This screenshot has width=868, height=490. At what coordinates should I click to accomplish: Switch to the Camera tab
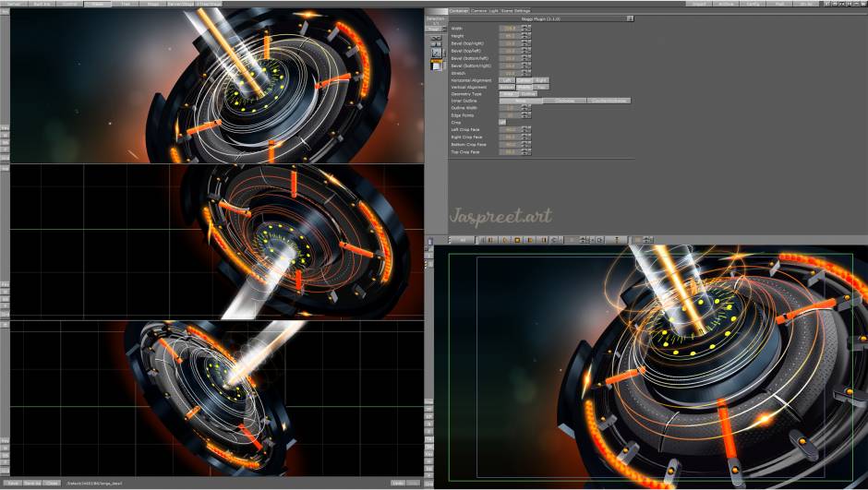[x=479, y=10]
